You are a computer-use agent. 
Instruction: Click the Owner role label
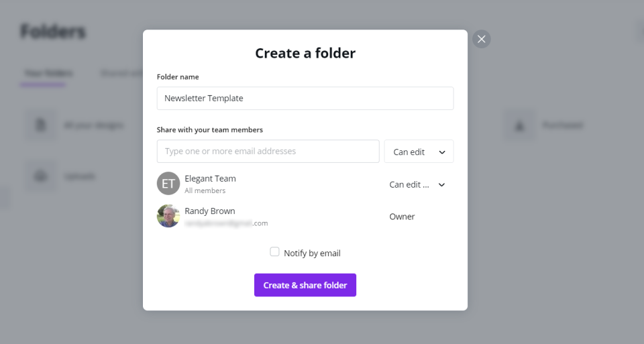[402, 217]
